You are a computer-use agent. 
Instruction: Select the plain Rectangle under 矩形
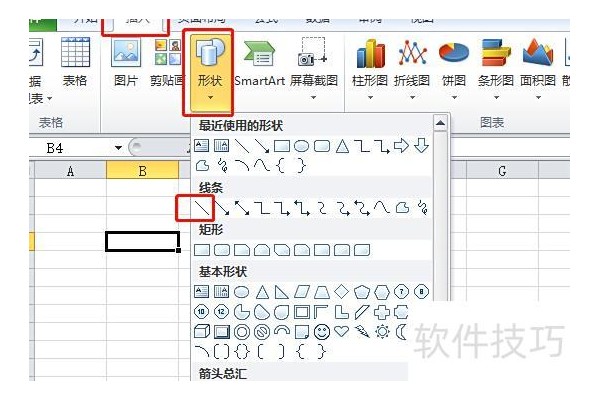[x=202, y=250]
